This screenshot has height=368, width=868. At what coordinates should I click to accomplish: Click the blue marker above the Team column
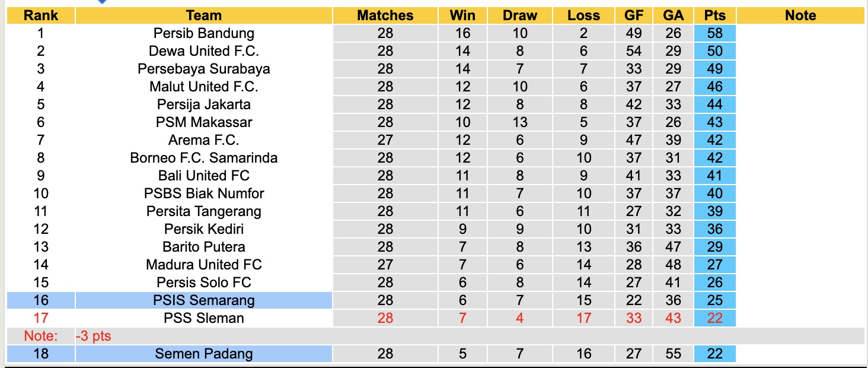[x=102, y=2]
